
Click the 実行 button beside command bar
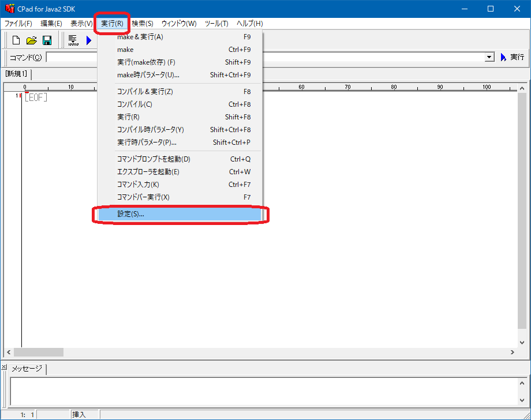pyautogui.click(x=513, y=57)
